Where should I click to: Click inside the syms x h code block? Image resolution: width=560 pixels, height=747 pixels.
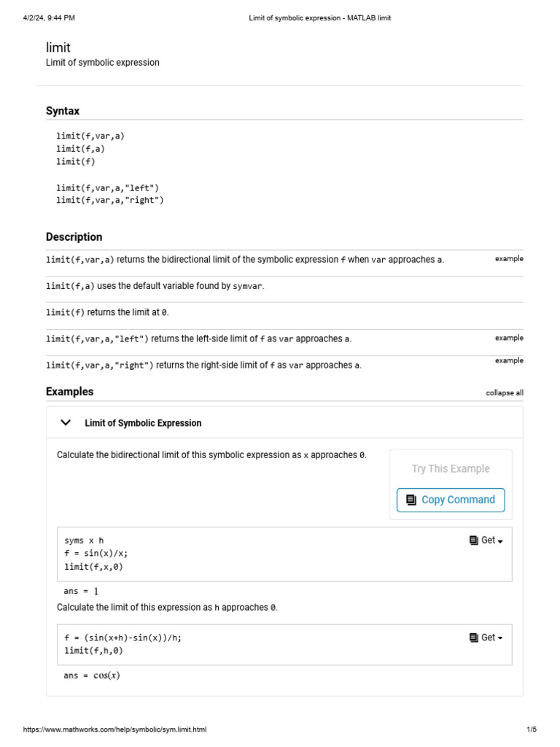tap(219, 554)
